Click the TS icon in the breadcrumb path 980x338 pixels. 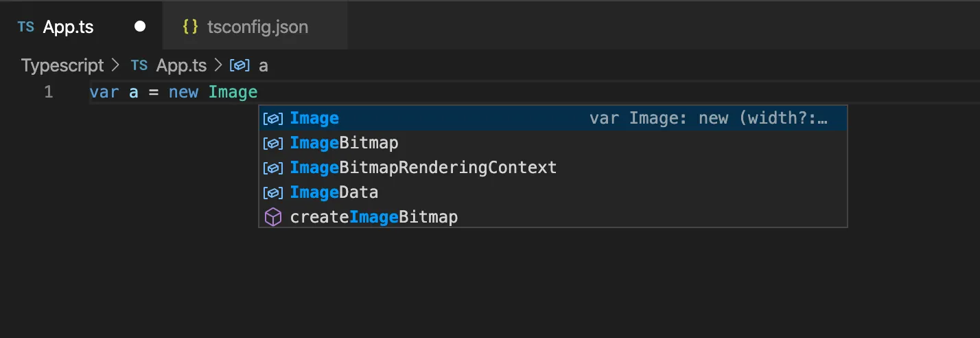139,66
